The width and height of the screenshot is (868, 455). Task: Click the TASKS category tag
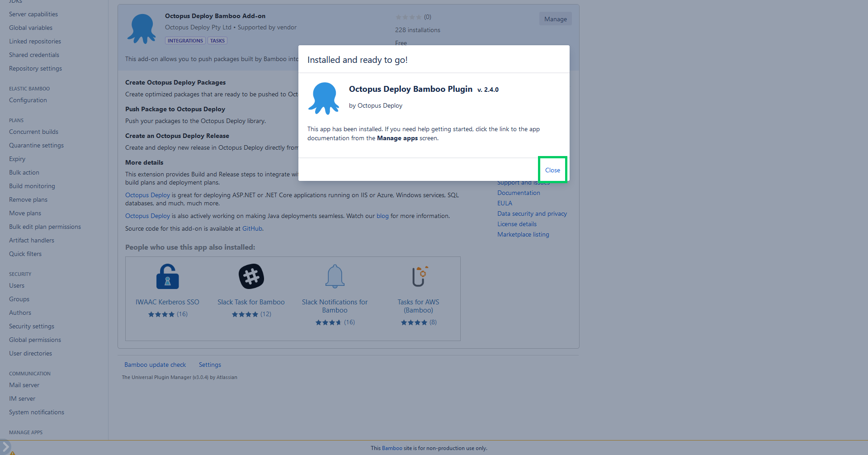pyautogui.click(x=217, y=41)
